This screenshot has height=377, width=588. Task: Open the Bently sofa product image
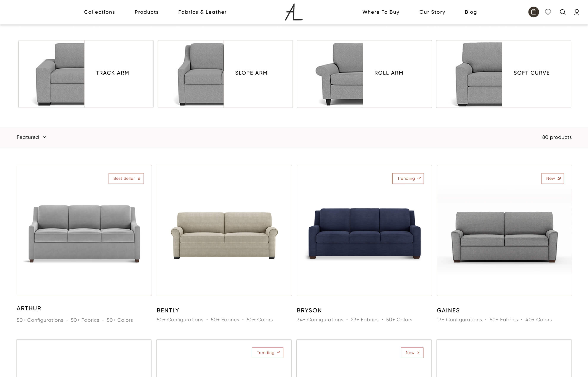(224, 230)
